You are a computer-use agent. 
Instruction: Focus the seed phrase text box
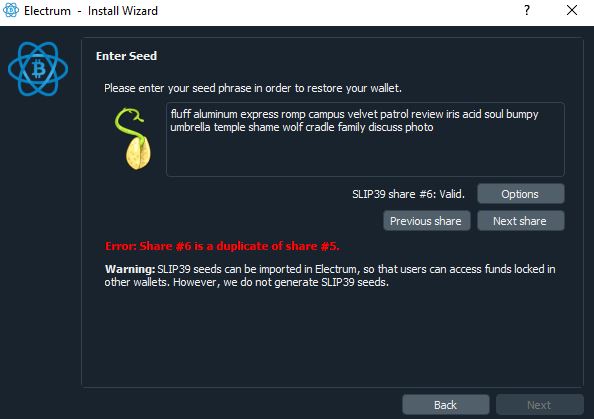[365, 139]
